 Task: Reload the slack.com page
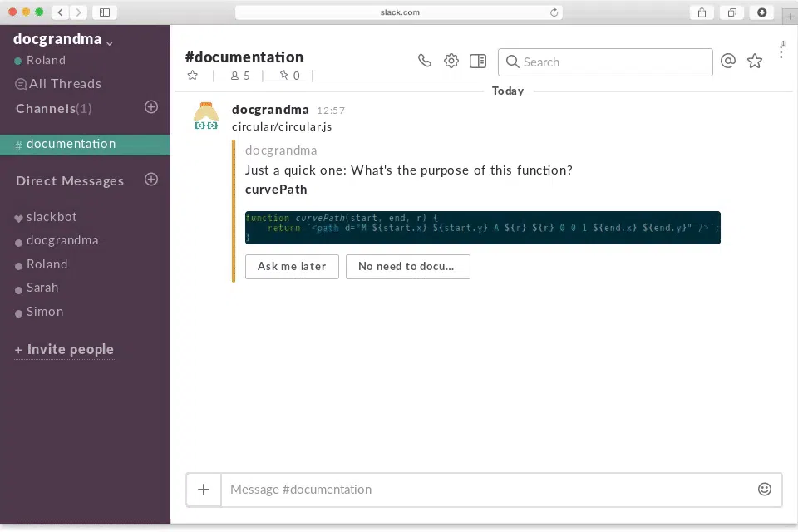coord(554,12)
